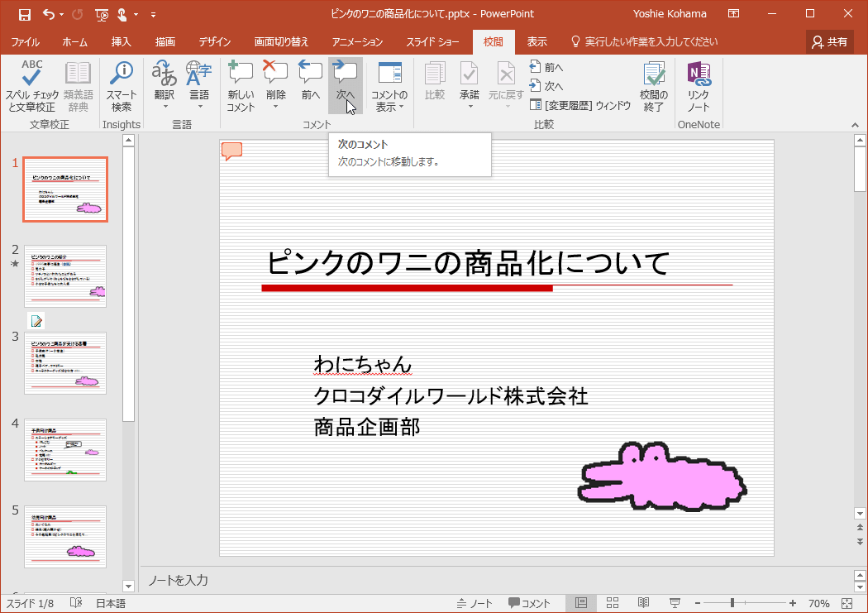Click the 比較 compare icon

point(434,83)
